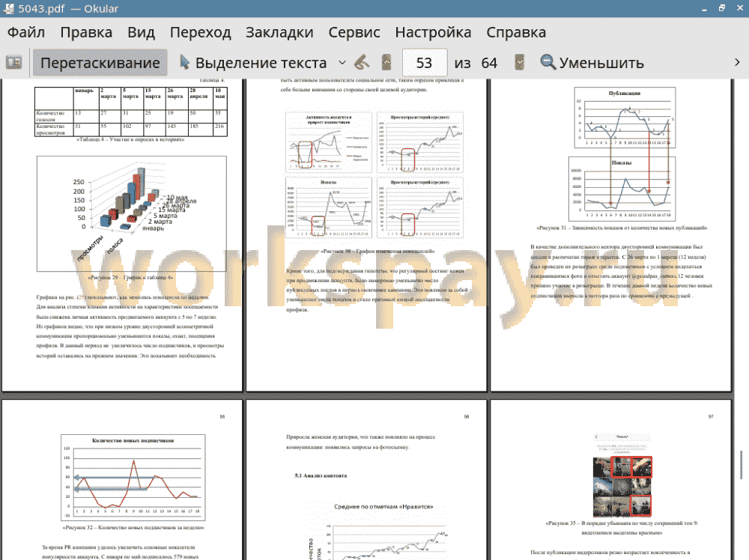Click the vertical scrollbar handle
This screenshot has height=560, width=749.
point(742,464)
